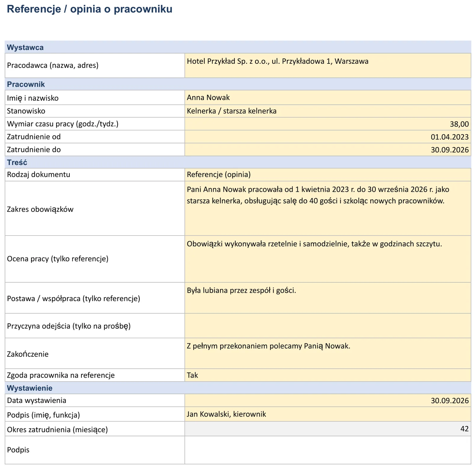476x469 pixels.
Task: Click the Treść section header
Action: pos(238,162)
